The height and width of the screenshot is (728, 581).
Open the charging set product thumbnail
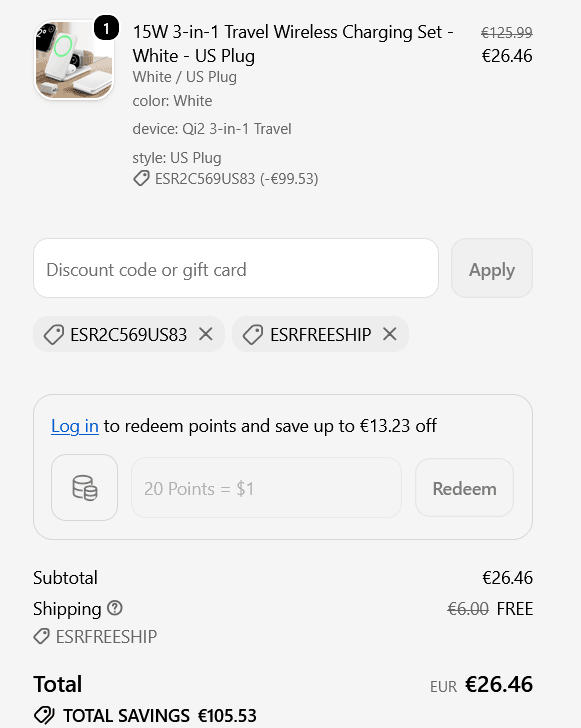[x=74, y=60]
